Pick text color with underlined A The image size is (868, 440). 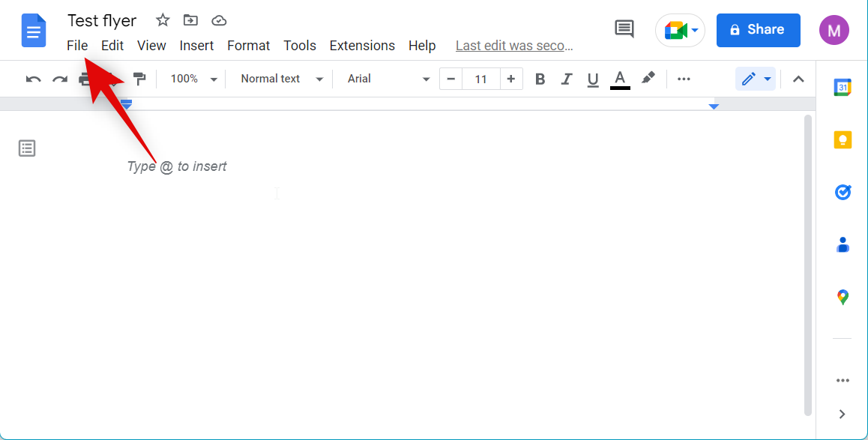pos(620,79)
